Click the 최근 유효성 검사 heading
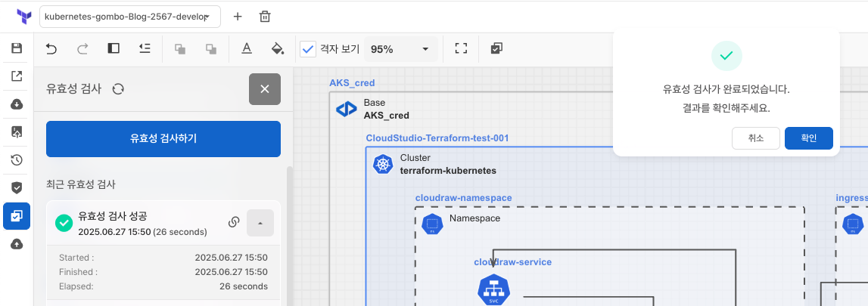 point(81,184)
